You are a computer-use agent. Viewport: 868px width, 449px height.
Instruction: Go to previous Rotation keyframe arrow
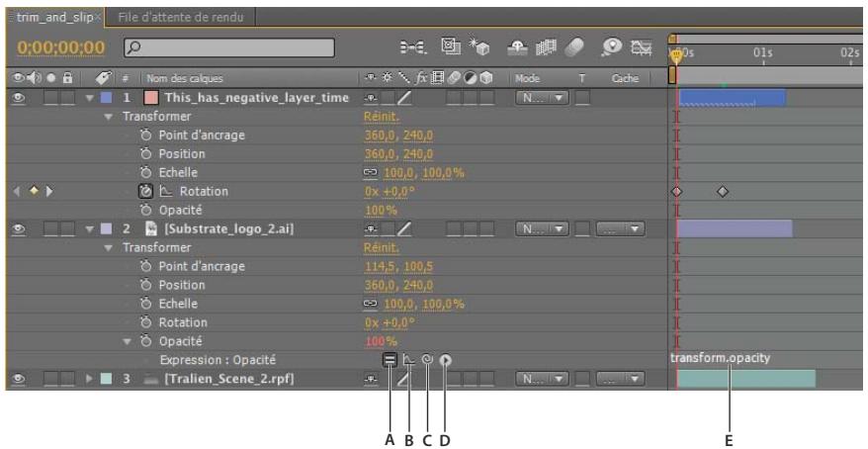[x=17, y=192]
